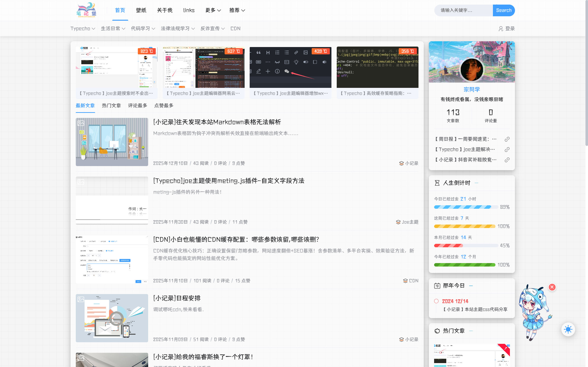Click the Joe主题 category stack icon

point(398,222)
